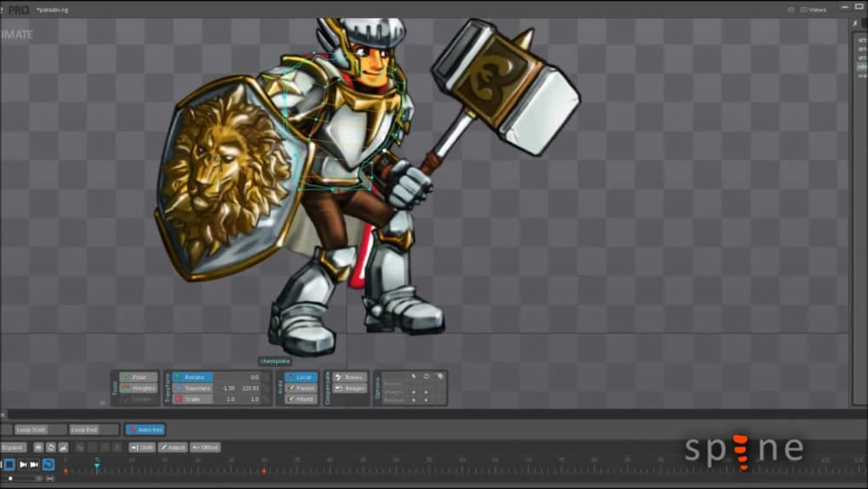Toggle Bones compensation
This screenshot has width=868, height=489.
click(350, 377)
